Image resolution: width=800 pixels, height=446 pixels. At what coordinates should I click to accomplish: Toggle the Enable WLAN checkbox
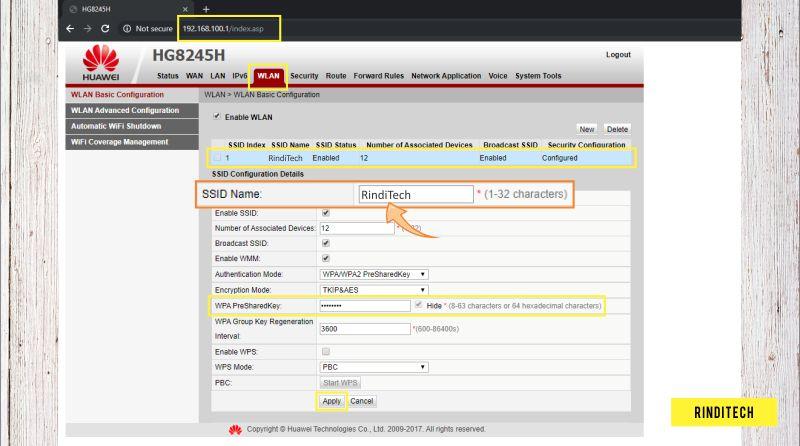[x=217, y=116]
